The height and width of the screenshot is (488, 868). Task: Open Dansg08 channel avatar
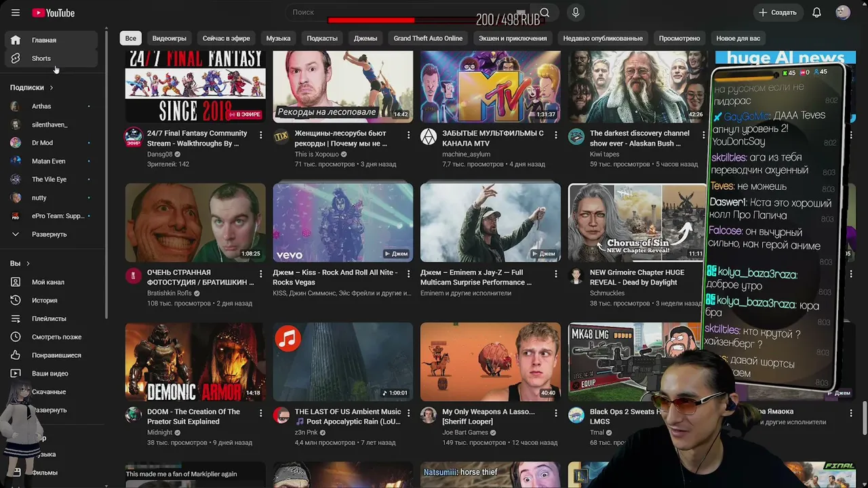134,137
